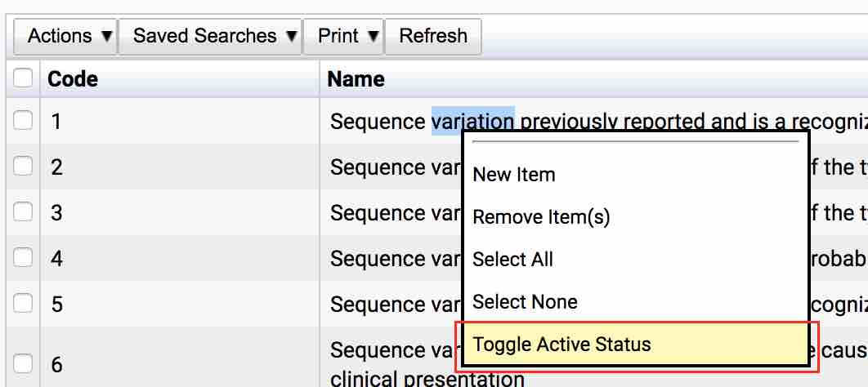The width and height of the screenshot is (868, 387).
Task: Select Remove Item(s) in context menu
Action: point(541,217)
